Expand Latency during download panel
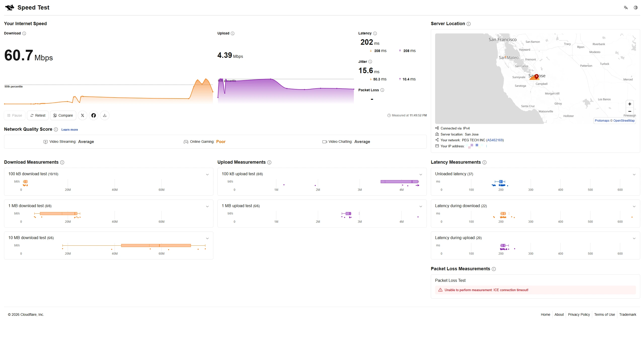The width and height of the screenshot is (644, 358). [x=634, y=206]
